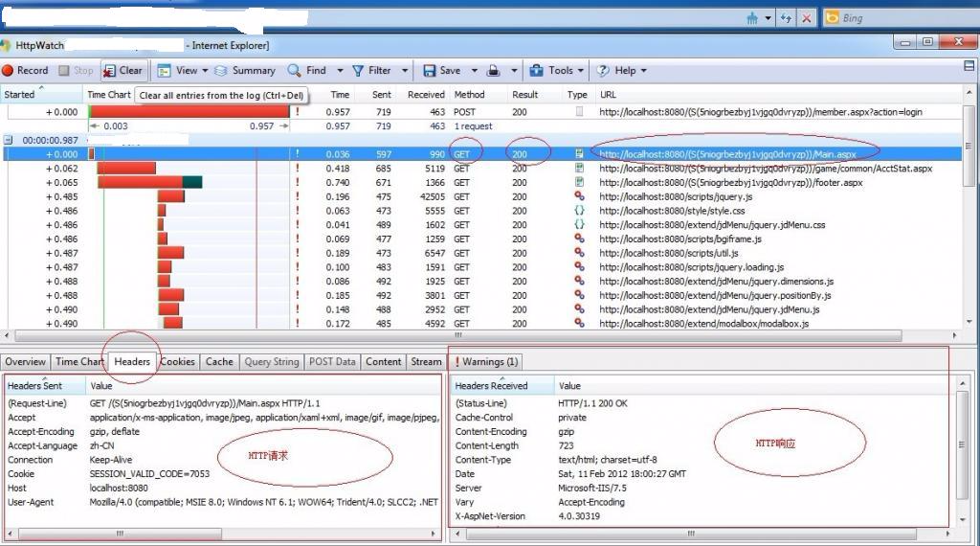Select the style/style.css request row
The width and height of the screenshot is (980, 546).
click(x=481, y=211)
